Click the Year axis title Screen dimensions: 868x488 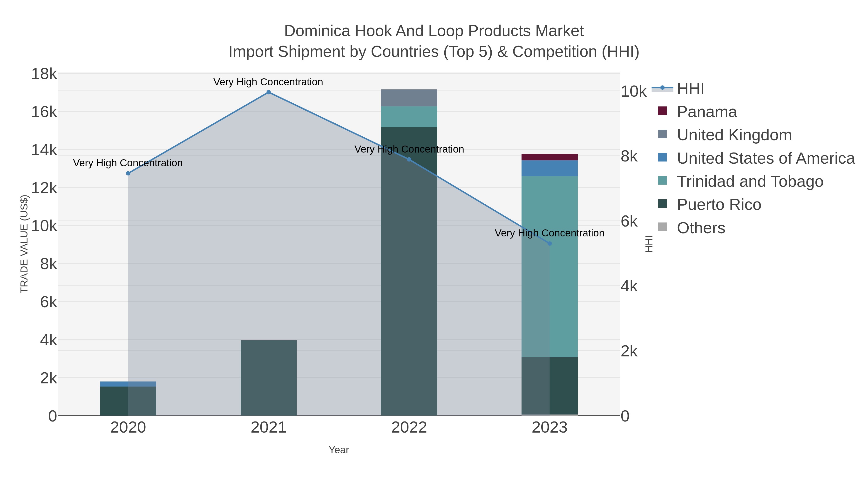pos(339,450)
